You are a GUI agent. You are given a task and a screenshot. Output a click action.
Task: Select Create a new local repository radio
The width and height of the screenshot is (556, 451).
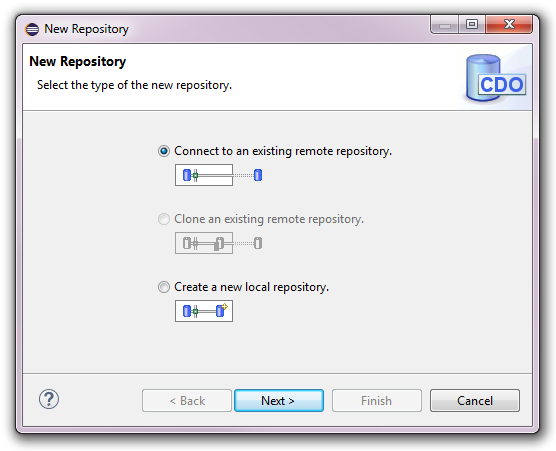click(x=163, y=287)
